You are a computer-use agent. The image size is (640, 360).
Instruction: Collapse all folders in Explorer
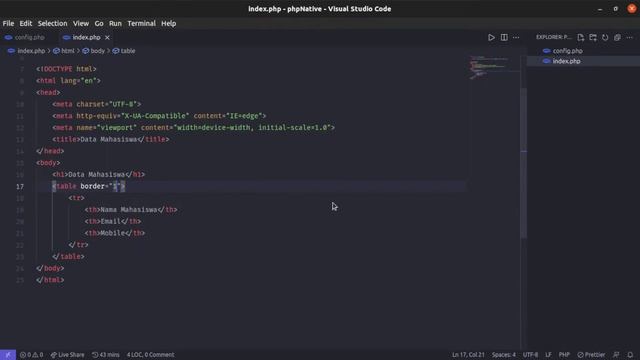[617, 38]
